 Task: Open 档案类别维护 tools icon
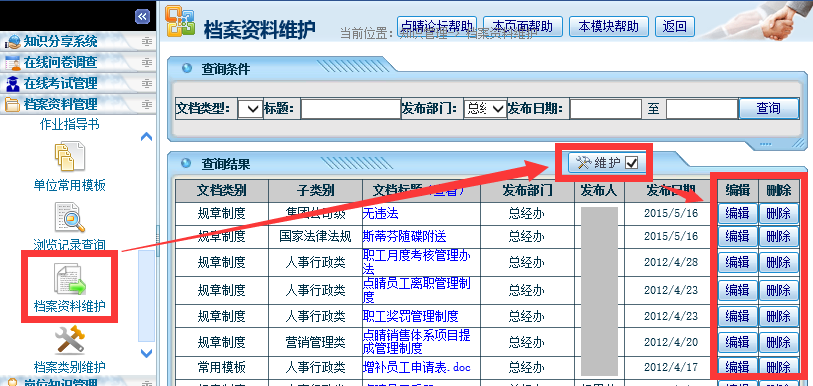click(69, 340)
